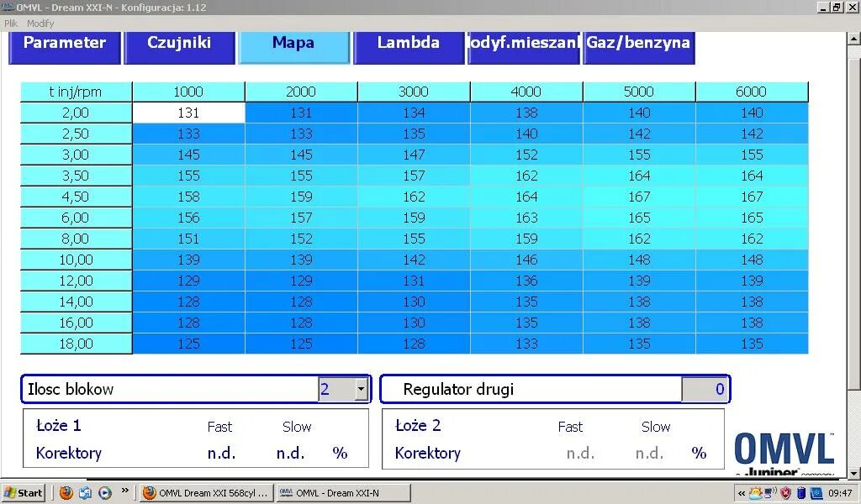
Task: Open the Plik menu
Action: (x=11, y=23)
